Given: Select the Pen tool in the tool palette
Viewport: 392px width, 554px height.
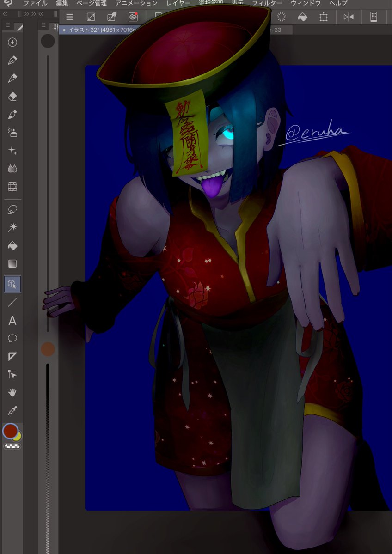Looking at the screenshot, I should tap(12, 60).
